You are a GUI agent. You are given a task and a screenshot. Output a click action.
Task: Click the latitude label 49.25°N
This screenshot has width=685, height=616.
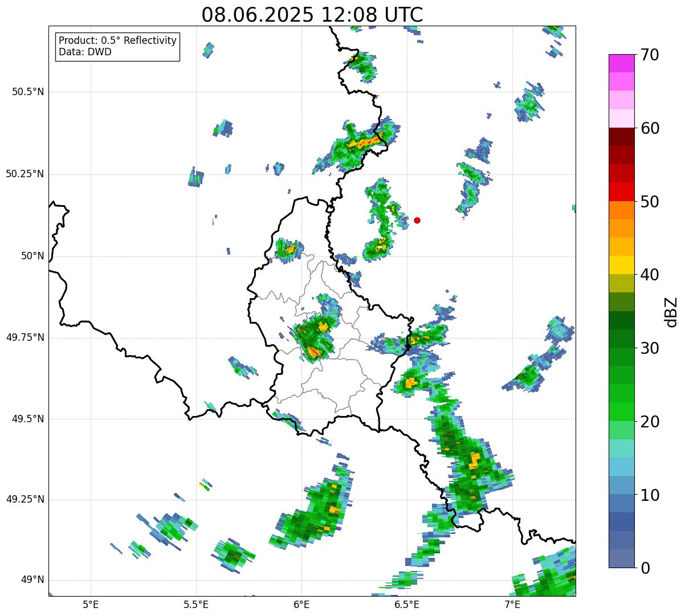(25, 499)
